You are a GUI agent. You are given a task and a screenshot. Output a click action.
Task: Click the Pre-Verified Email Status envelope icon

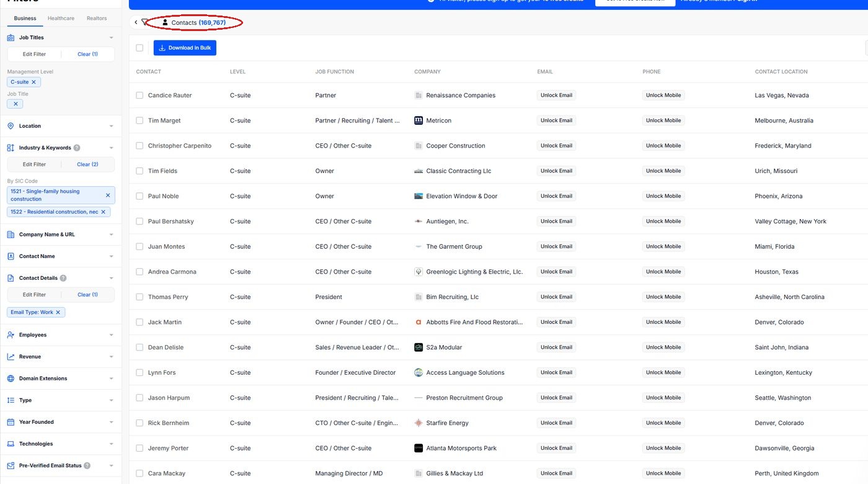point(11,465)
